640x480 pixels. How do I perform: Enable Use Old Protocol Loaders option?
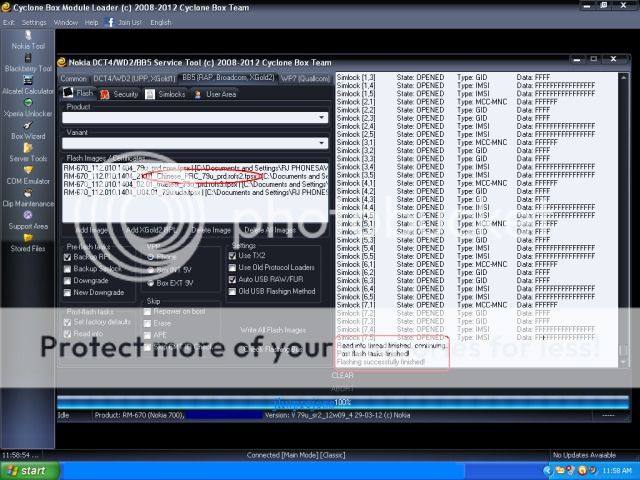pyautogui.click(x=234, y=268)
